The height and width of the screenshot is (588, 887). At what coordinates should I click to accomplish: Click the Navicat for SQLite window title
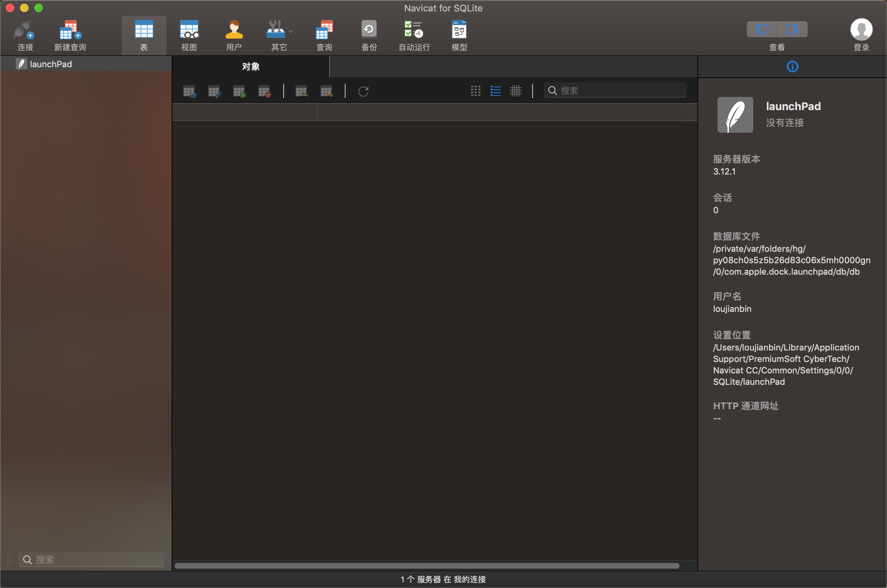pyautogui.click(x=443, y=8)
